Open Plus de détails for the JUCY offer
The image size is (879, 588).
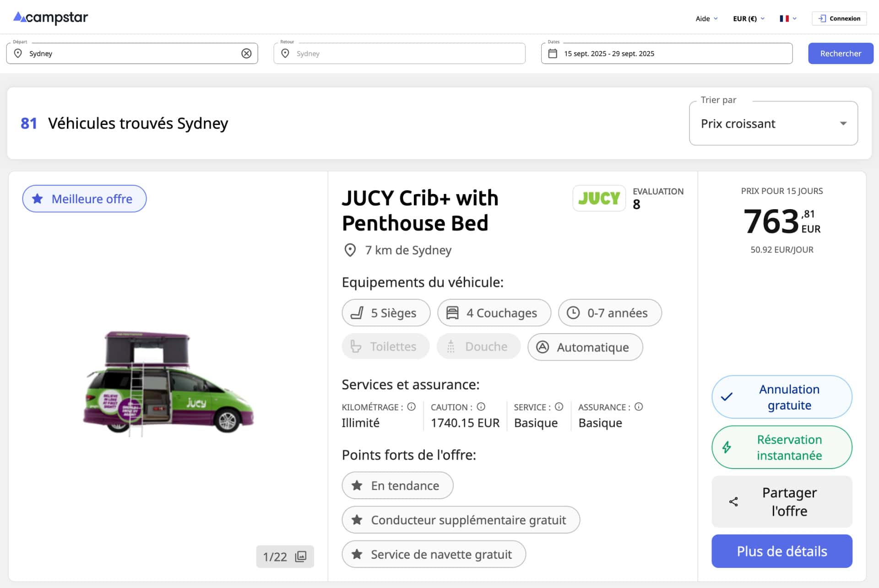(x=781, y=551)
